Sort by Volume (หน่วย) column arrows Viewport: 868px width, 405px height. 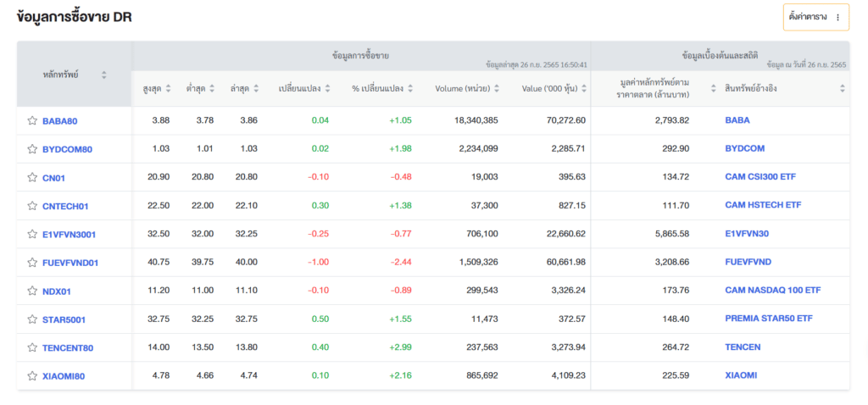pyautogui.click(x=497, y=88)
